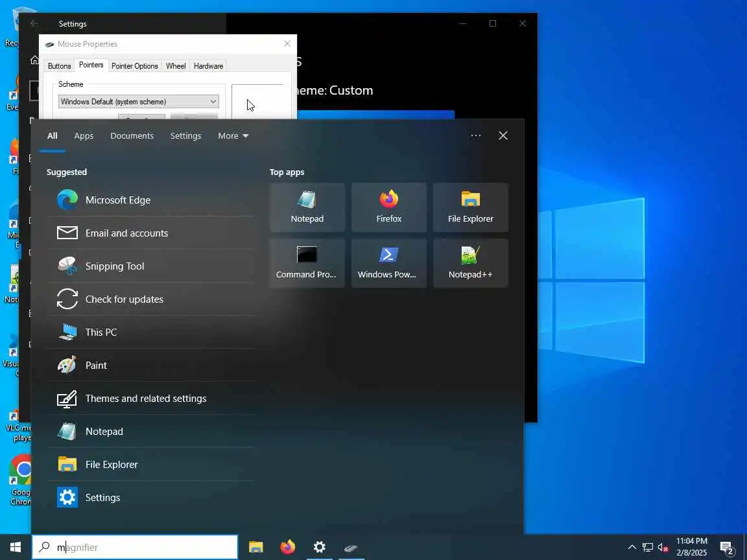Viewport: 747px width, 560px height.
Task: Launch Snipping Tool from suggestions
Action: [x=150, y=266]
